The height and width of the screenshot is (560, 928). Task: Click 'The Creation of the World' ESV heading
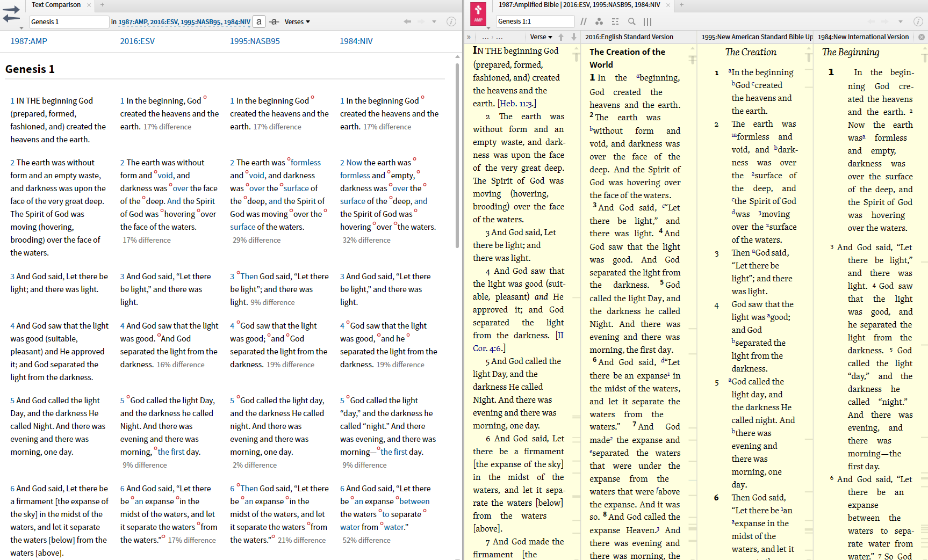[628, 58]
